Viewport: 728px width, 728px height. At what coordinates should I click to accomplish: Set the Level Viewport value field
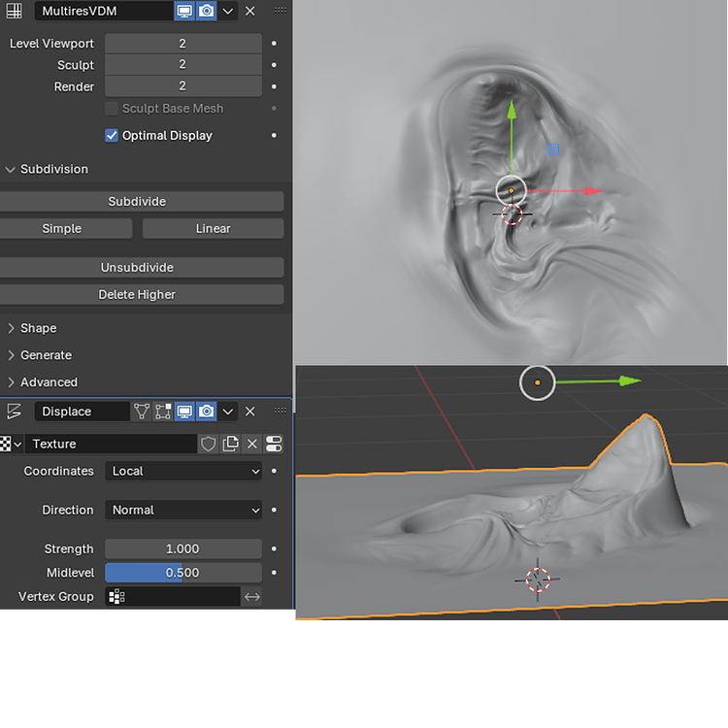(x=182, y=43)
